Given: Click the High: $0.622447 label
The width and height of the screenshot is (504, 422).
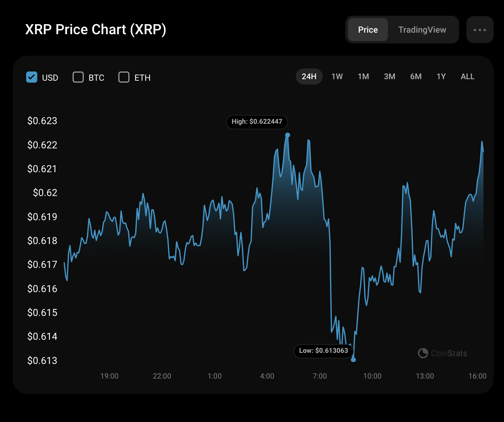Looking at the screenshot, I should [x=257, y=121].
